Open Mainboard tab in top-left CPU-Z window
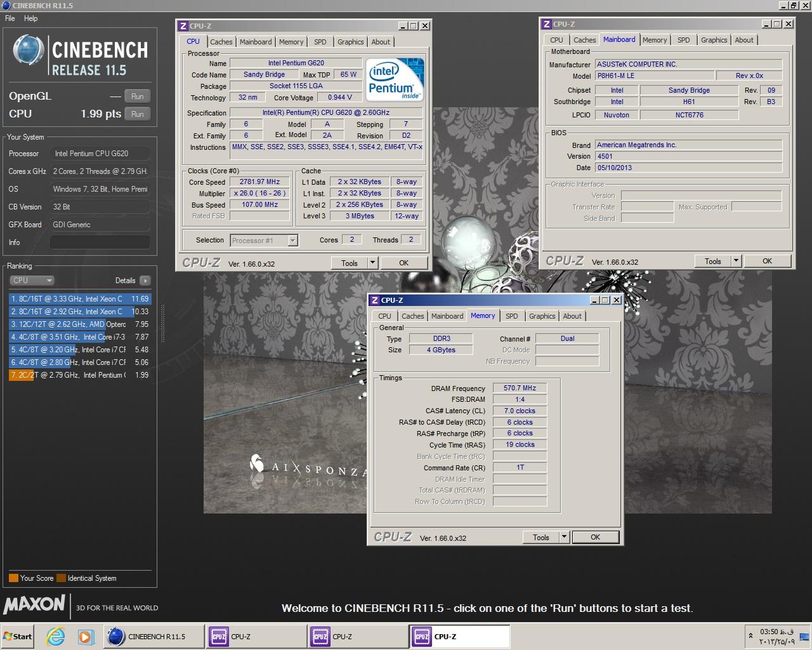This screenshot has width=812, height=650. tap(256, 42)
